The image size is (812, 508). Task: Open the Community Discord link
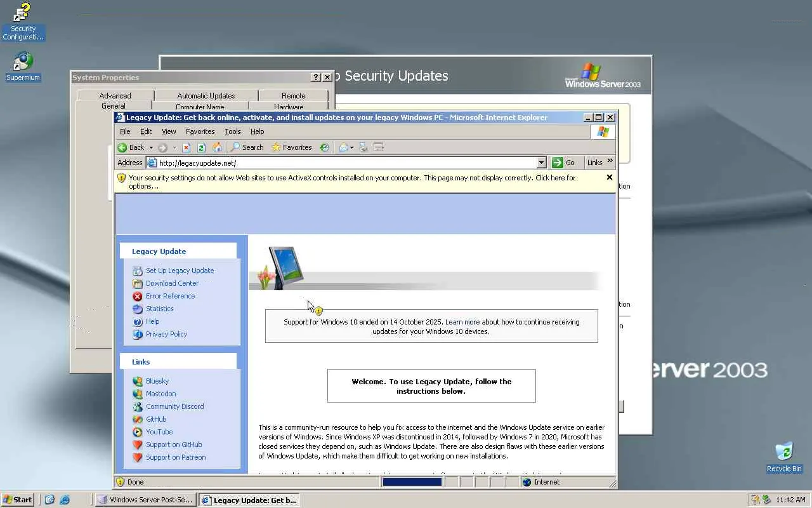[174, 406]
